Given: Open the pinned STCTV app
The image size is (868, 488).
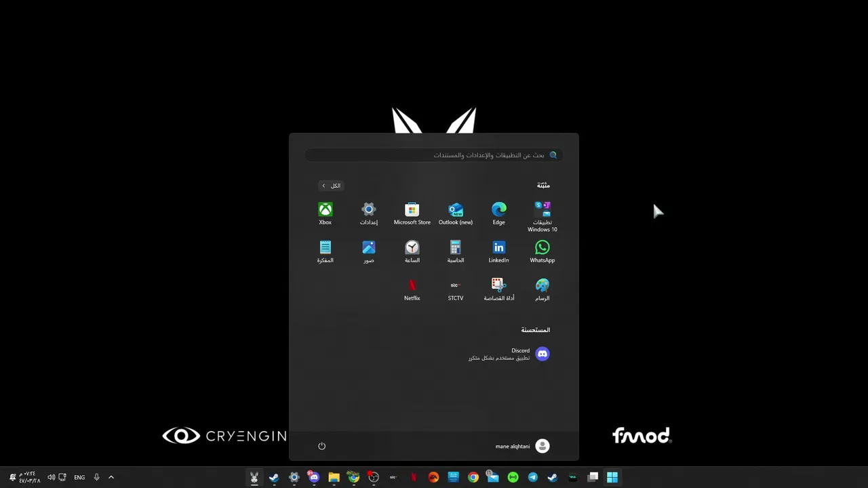Looking at the screenshot, I should coord(456,289).
